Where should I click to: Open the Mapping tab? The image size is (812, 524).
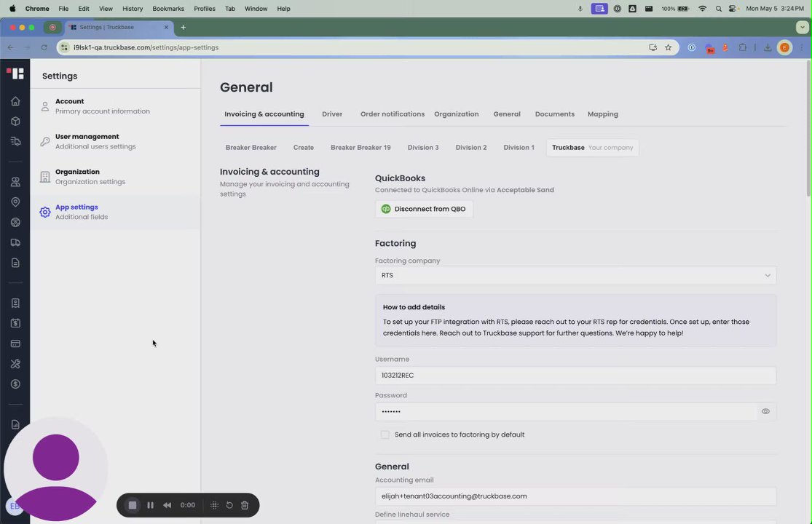point(603,114)
